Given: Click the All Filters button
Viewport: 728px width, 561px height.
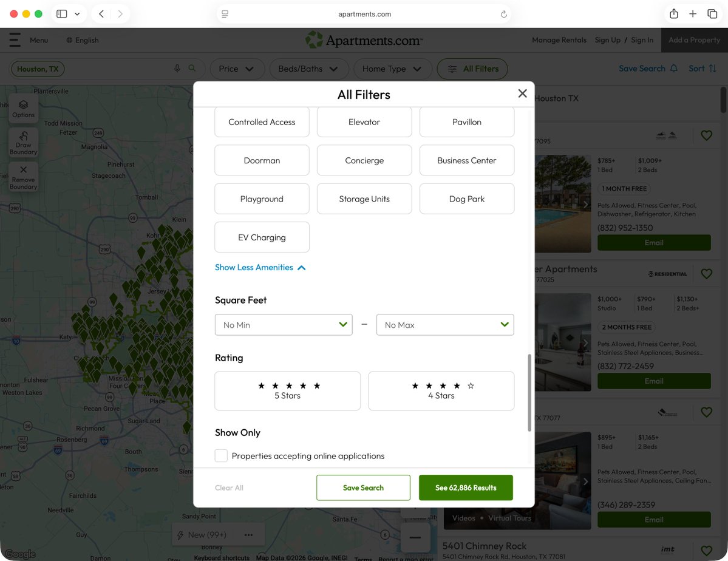Looking at the screenshot, I should point(472,69).
